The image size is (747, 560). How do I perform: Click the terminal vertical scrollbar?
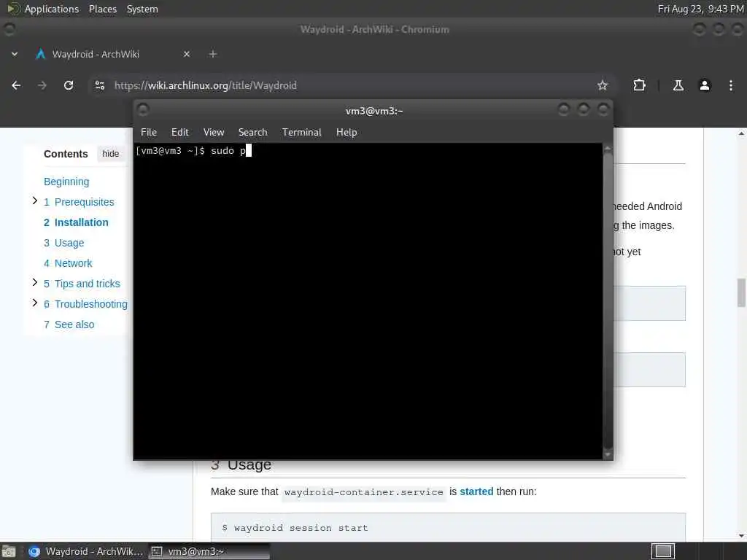tap(608, 300)
